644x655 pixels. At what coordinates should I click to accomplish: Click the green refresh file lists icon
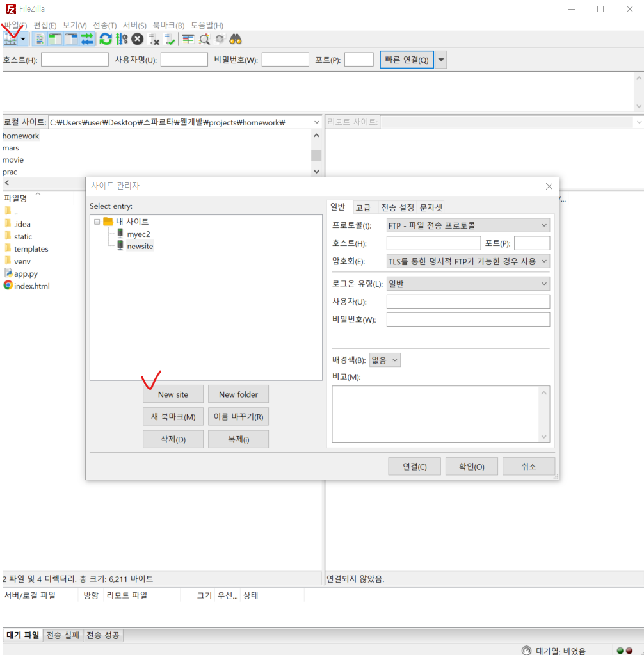coord(106,39)
